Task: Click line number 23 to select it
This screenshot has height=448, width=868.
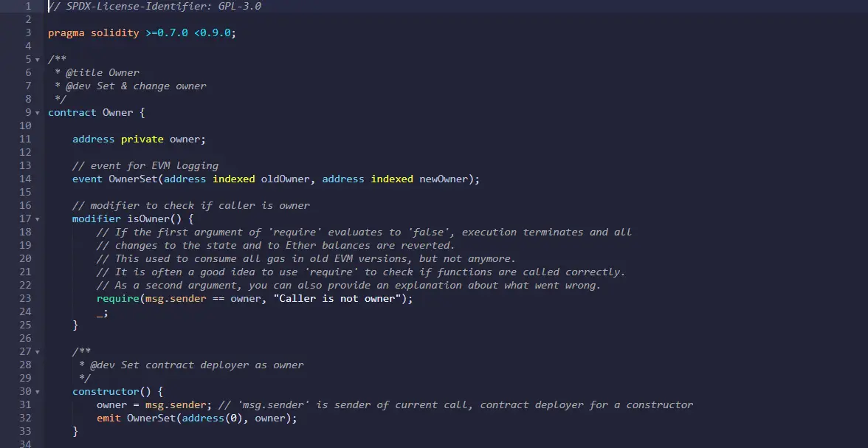Action: (25, 298)
